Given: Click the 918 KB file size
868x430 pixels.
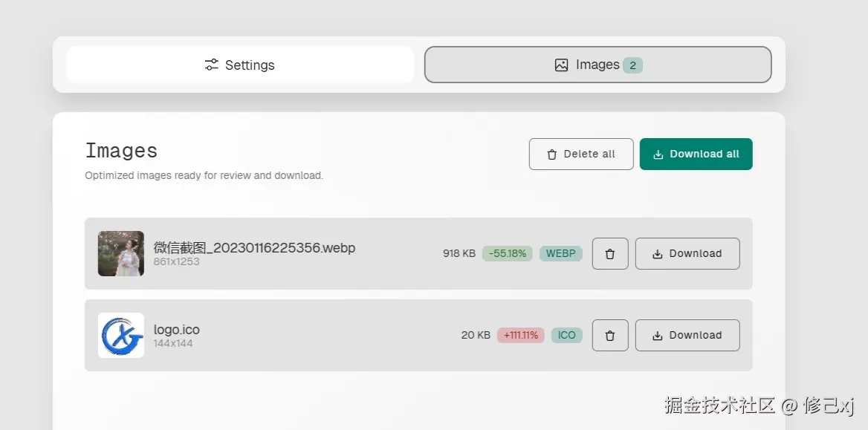Looking at the screenshot, I should coord(459,253).
